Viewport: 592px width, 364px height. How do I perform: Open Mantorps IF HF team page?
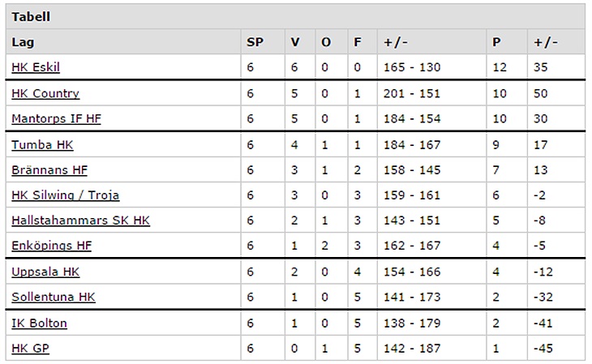56,118
